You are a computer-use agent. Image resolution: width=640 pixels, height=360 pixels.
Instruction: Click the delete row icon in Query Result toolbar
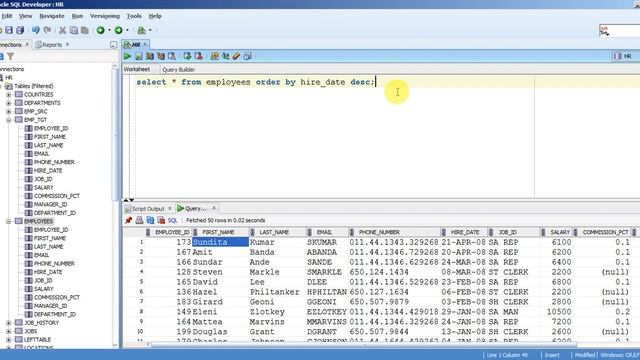click(161, 220)
